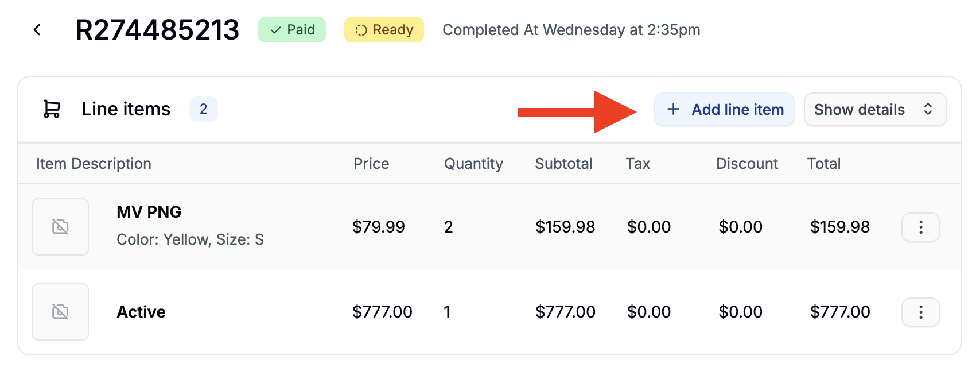Click the quantity value 2 for MV PNG

point(448,226)
